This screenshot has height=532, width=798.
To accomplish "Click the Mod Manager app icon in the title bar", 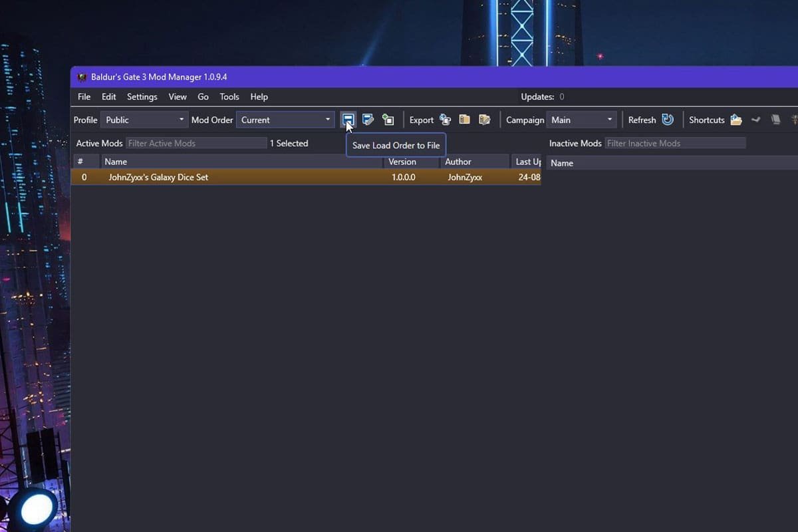I will [82, 77].
